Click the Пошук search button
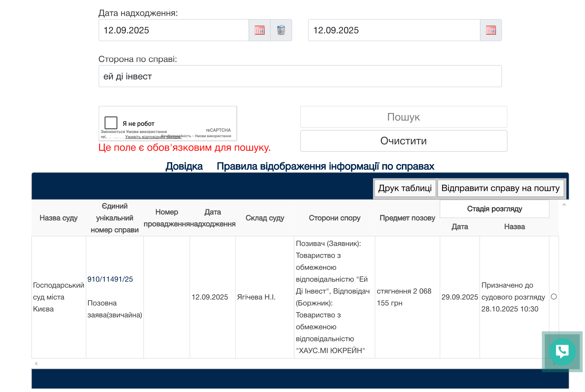This screenshot has width=585, height=392. (x=404, y=117)
